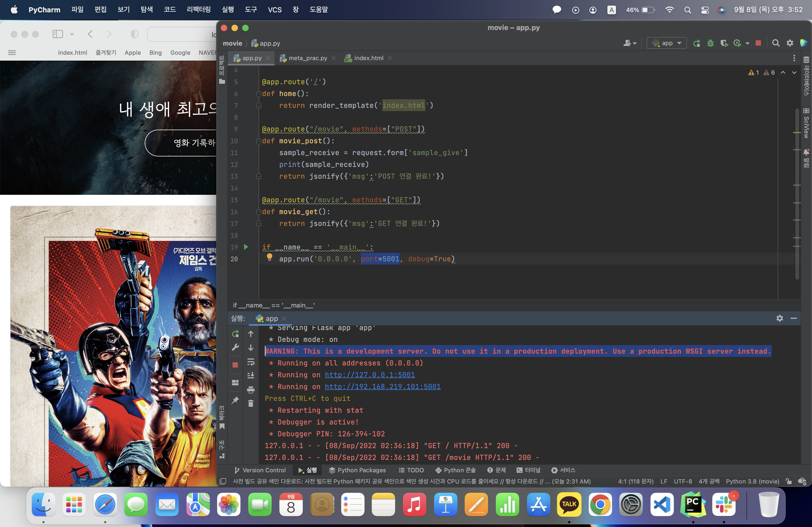Click the Apple favorite in Safari

[x=133, y=53]
